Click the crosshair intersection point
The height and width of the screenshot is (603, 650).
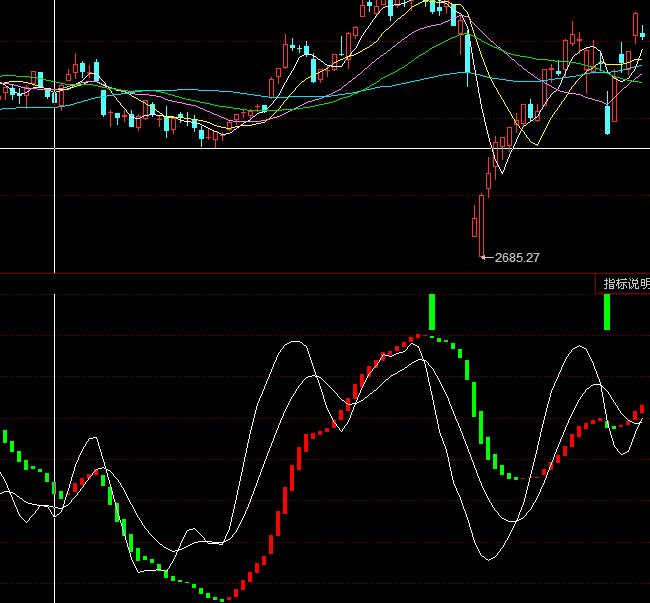tap(54, 149)
